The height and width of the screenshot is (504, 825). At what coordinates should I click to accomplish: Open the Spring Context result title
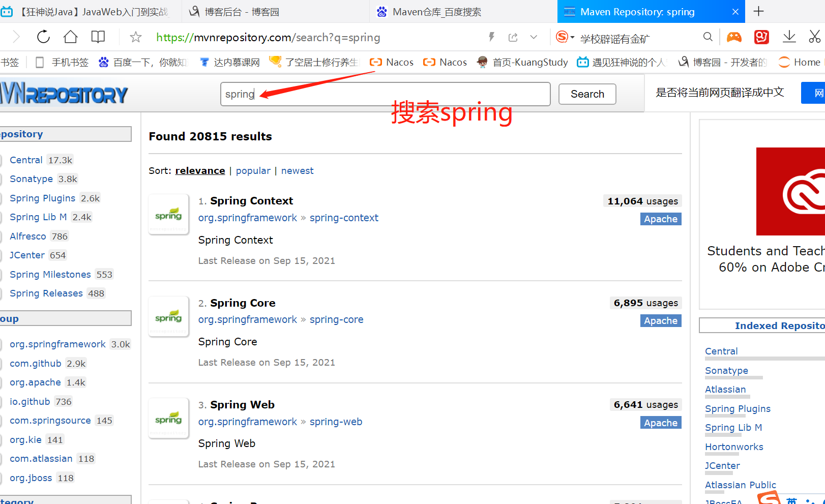tap(251, 201)
